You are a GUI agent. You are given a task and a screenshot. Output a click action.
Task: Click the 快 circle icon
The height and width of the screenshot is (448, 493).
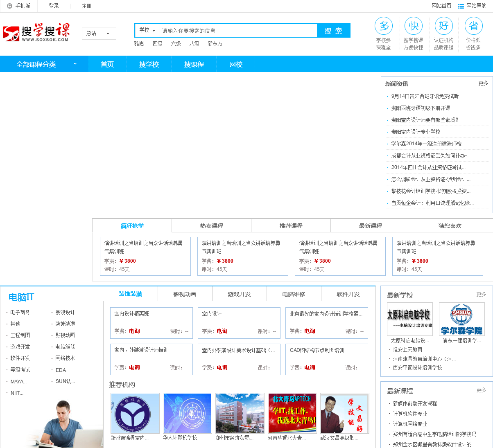coord(414,26)
